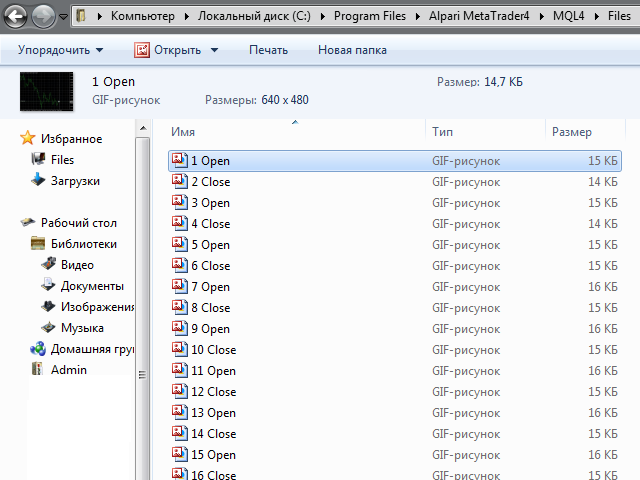Expand arrow after Program Files in path
This screenshot has width=640, height=480.
418,16
